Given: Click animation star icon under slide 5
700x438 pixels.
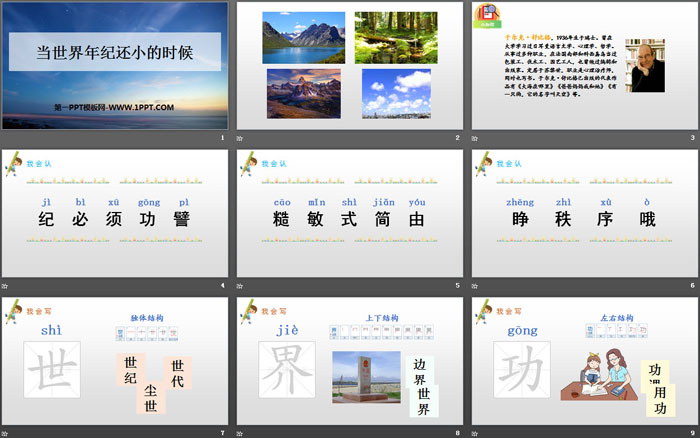Looking at the screenshot, I should click(239, 285).
